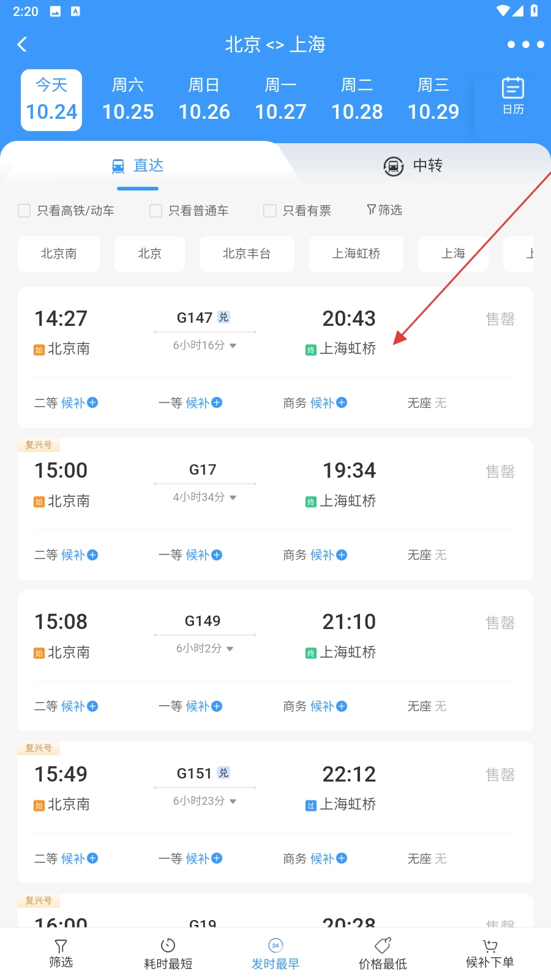Tap the 发时最早 sort icon

coord(275,946)
